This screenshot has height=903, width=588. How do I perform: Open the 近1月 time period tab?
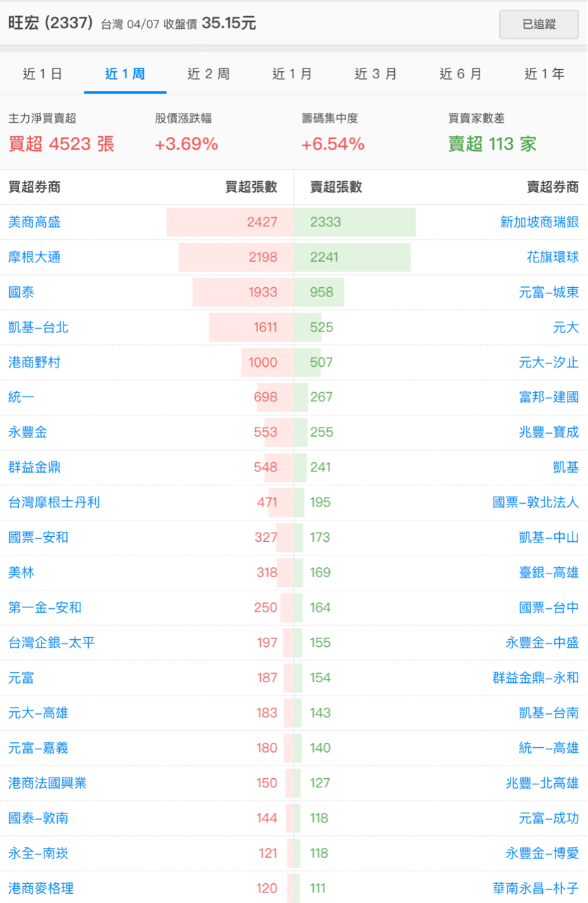pyautogui.click(x=293, y=73)
